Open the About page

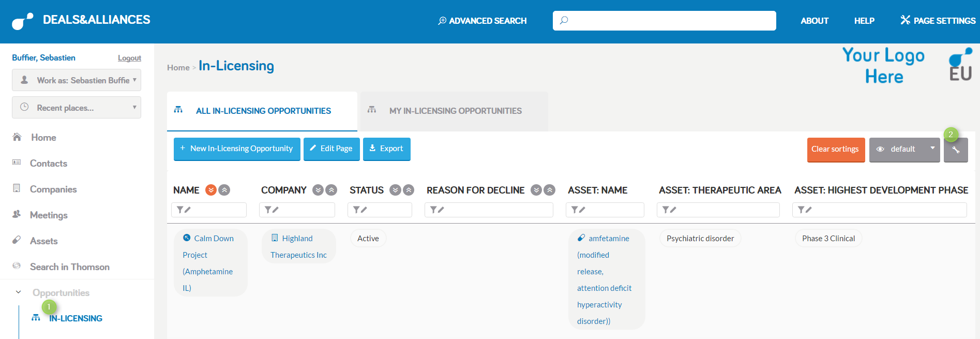[x=815, y=21]
